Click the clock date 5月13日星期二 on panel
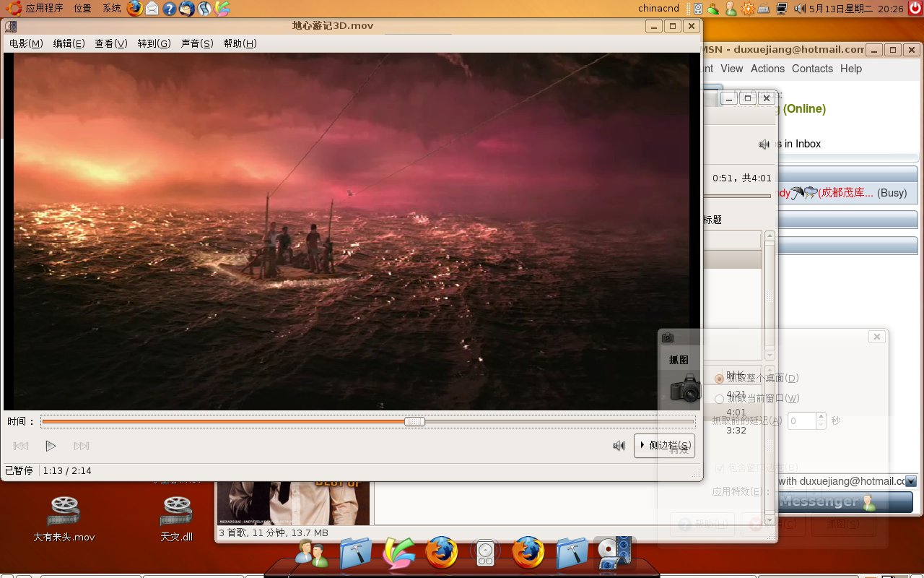The image size is (924, 578). click(x=842, y=9)
